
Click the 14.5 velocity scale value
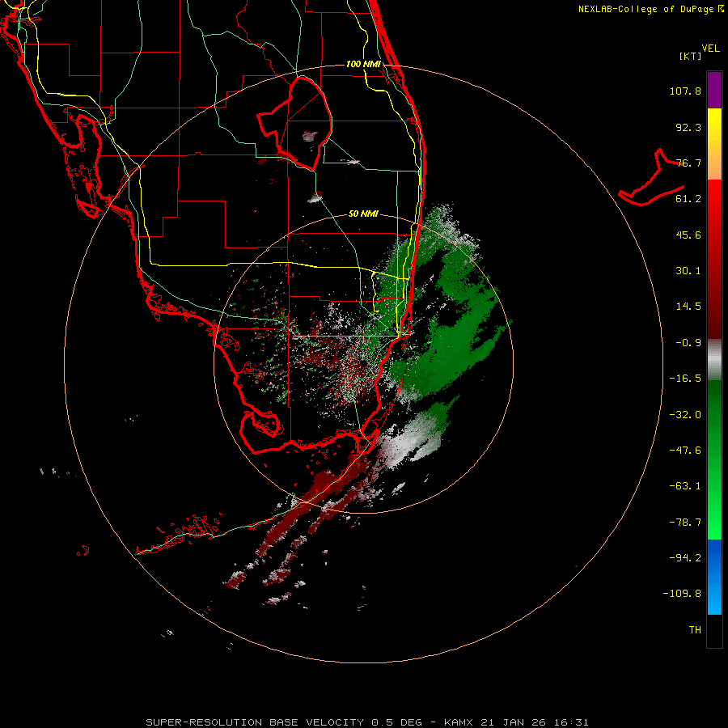(x=688, y=307)
